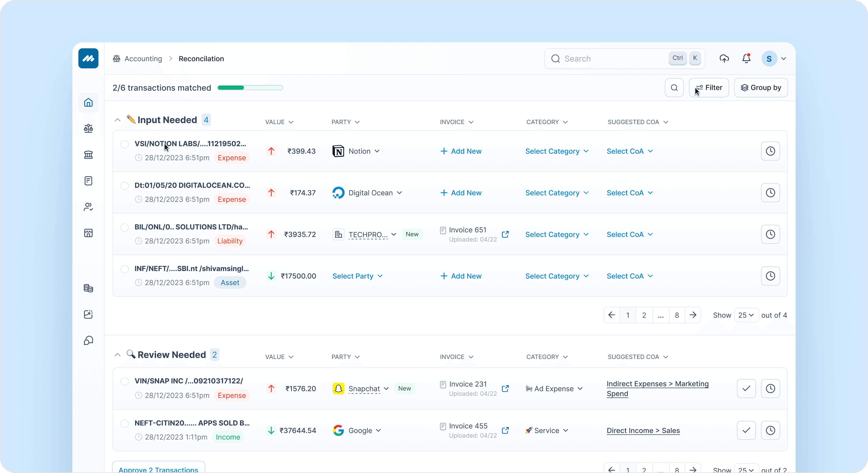The image size is (868, 473).
Task: Open Invoice 651 external link icon
Action: point(505,234)
